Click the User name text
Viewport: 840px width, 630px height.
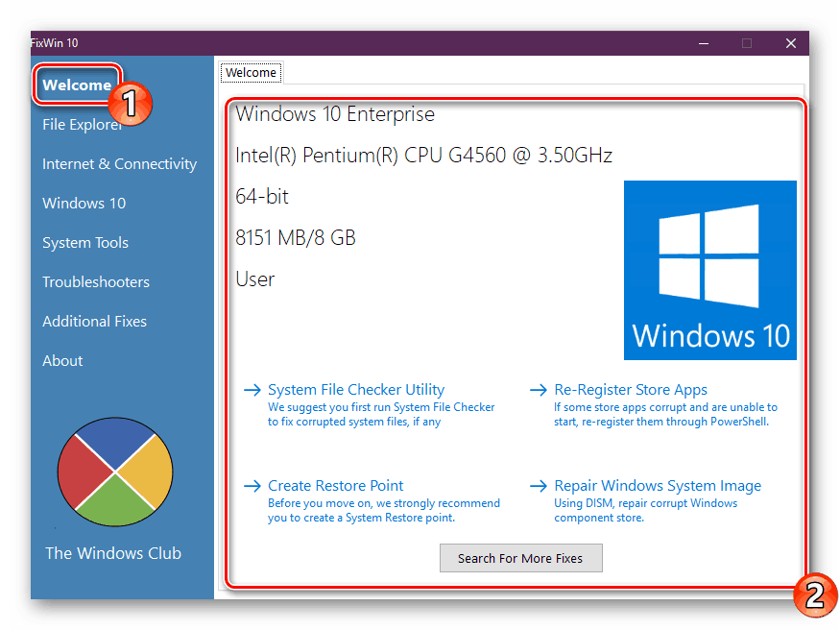[x=255, y=279]
